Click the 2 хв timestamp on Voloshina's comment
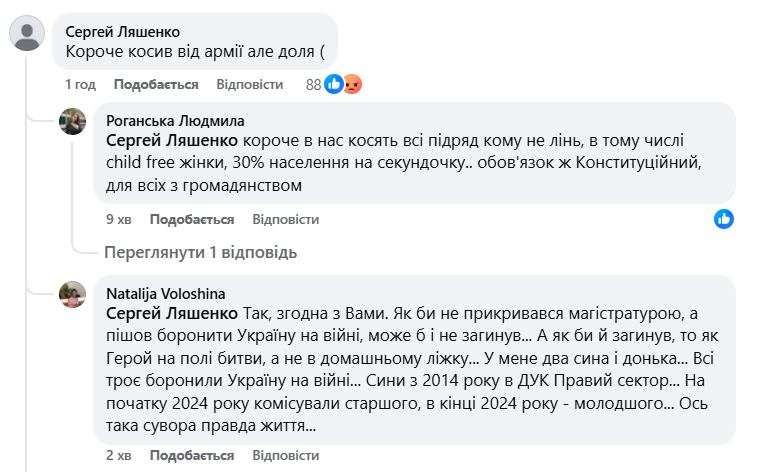 [x=119, y=456]
